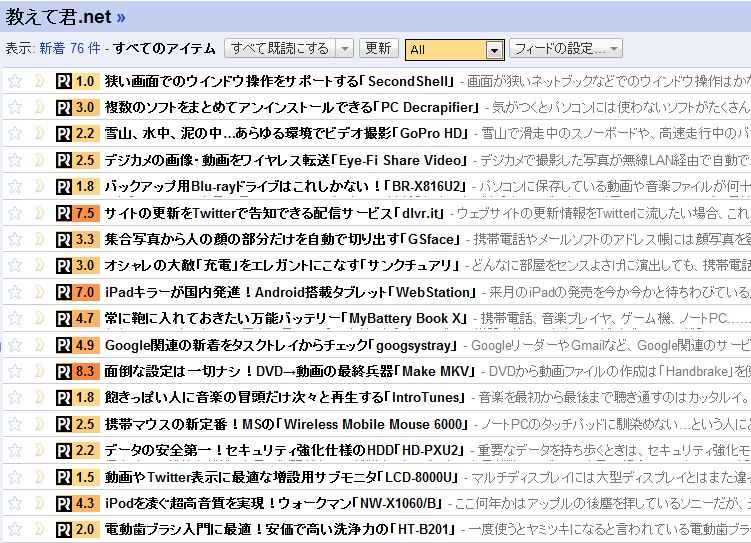Click the PR 4.9 badge on the googsystray row
This screenshot has width=751, height=543.
(78, 345)
